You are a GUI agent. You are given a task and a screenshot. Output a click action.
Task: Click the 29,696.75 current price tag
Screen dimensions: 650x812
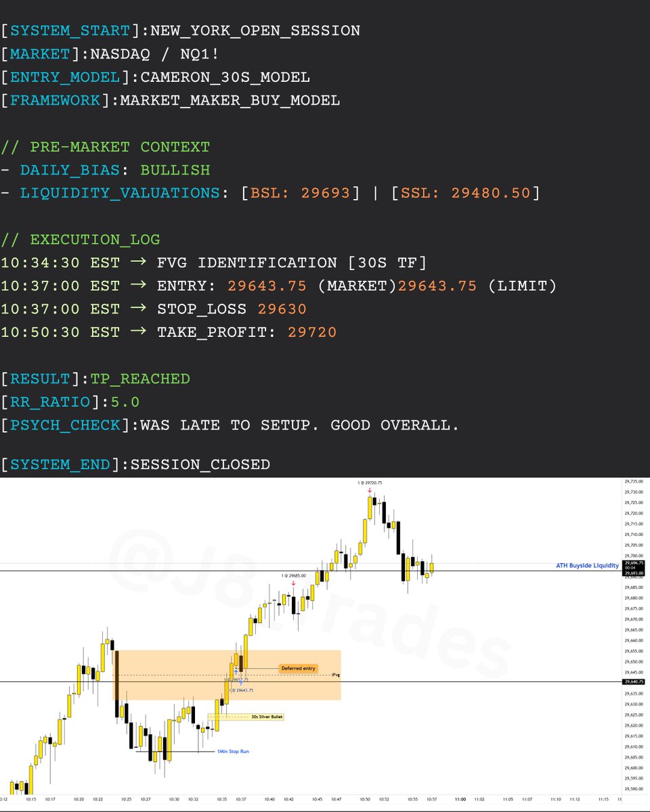[634, 563]
